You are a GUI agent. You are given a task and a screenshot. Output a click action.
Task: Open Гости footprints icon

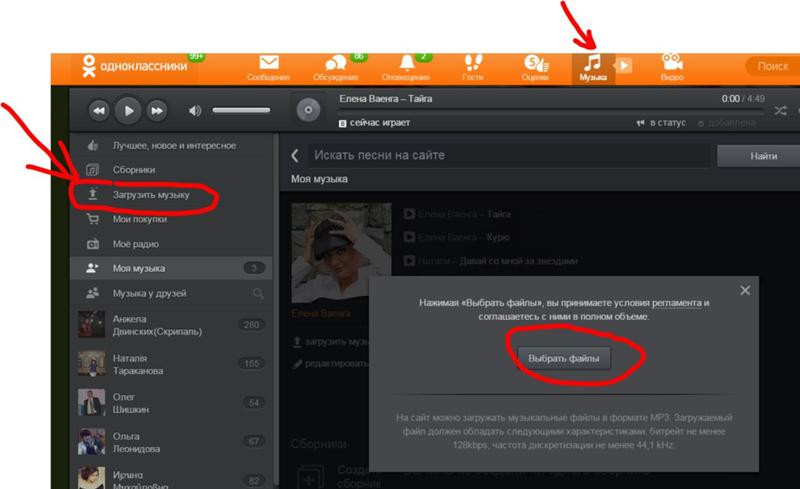[473, 63]
